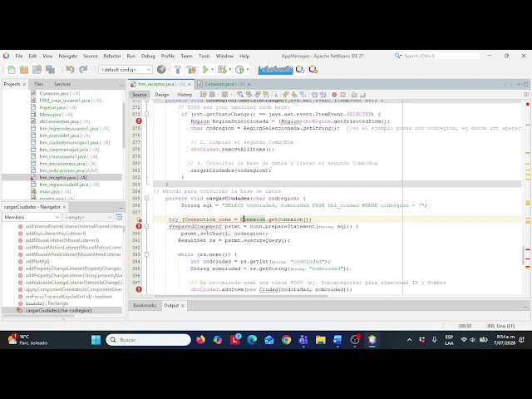This screenshot has width=532, height=399.
Task: Close the frm_receptor.java editor tab
Action: [x=190, y=84]
